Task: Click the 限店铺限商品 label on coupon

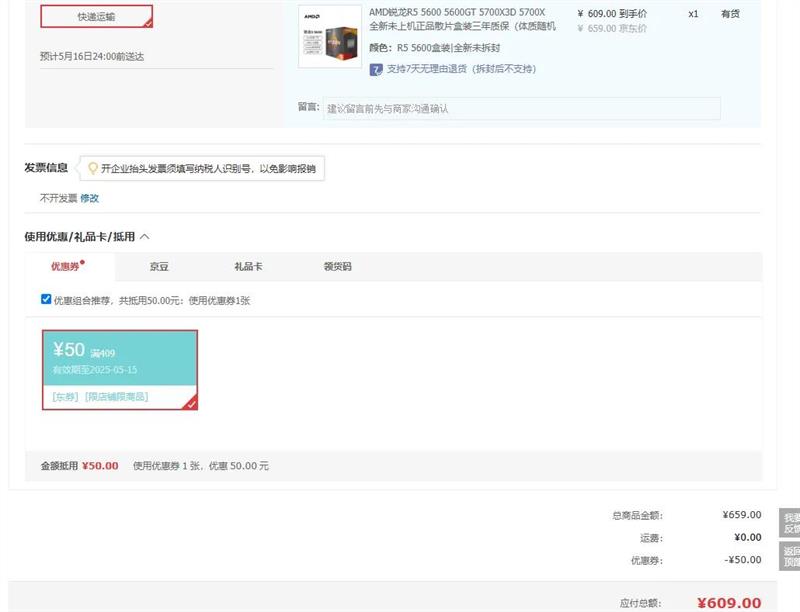Action: pos(116,397)
